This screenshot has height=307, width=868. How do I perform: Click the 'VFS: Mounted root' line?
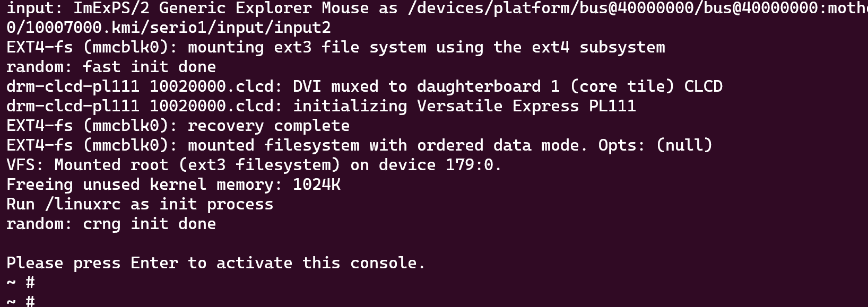(x=254, y=165)
